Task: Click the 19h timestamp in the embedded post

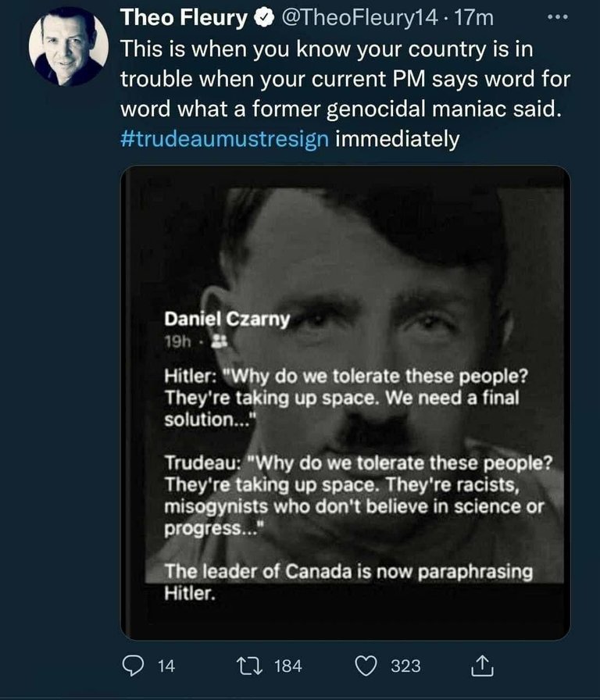Action: [x=177, y=342]
